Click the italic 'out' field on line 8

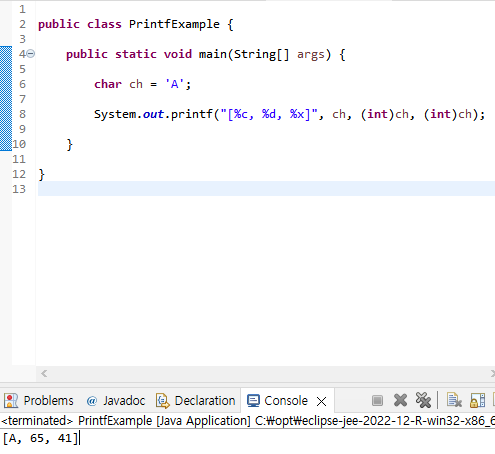(x=153, y=114)
